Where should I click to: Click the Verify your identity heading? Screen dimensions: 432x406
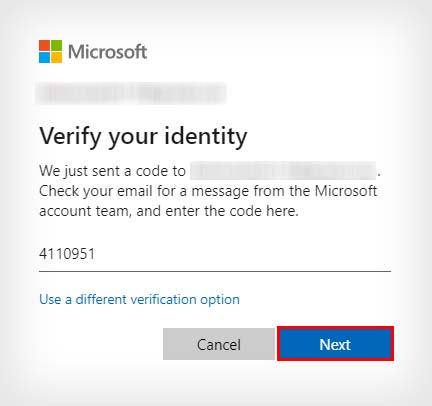143,137
